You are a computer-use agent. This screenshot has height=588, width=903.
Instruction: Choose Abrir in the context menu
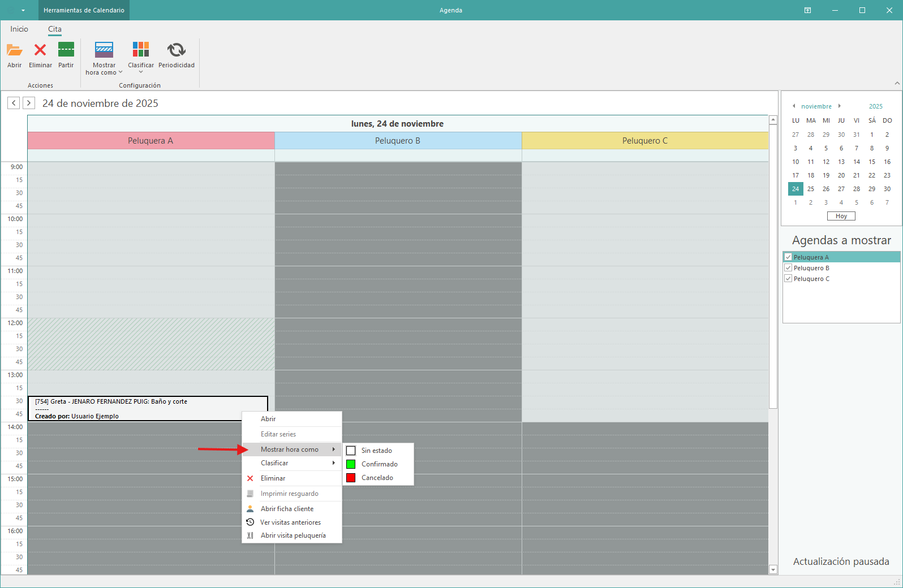268,419
